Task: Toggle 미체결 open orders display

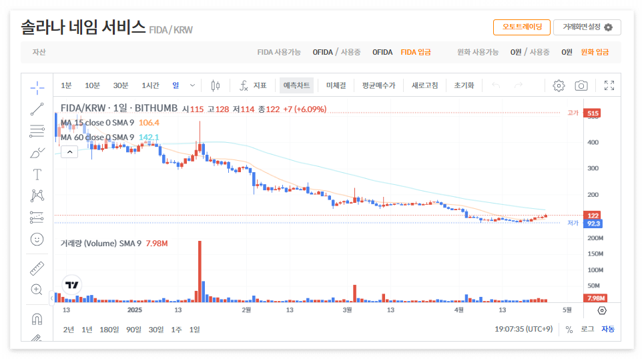Action: 336,85
